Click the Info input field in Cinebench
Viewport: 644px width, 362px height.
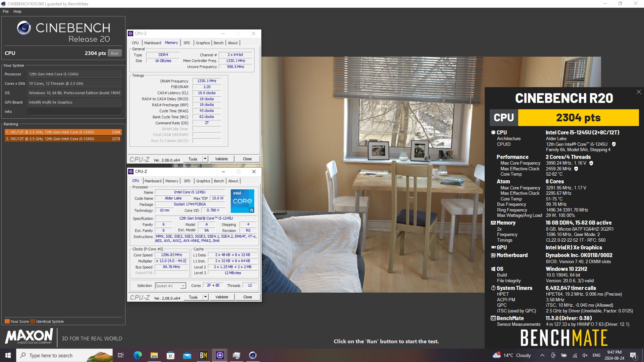click(74, 112)
